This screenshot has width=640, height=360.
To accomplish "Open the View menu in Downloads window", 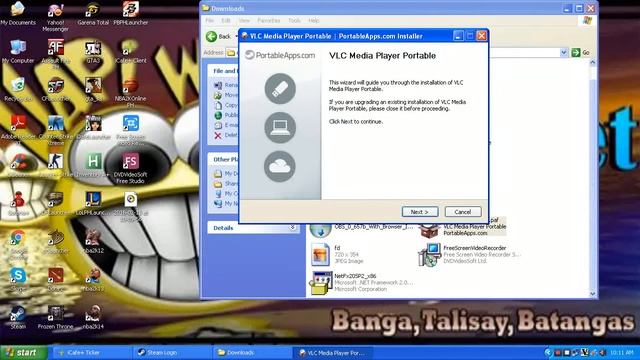I will click(x=244, y=20).
